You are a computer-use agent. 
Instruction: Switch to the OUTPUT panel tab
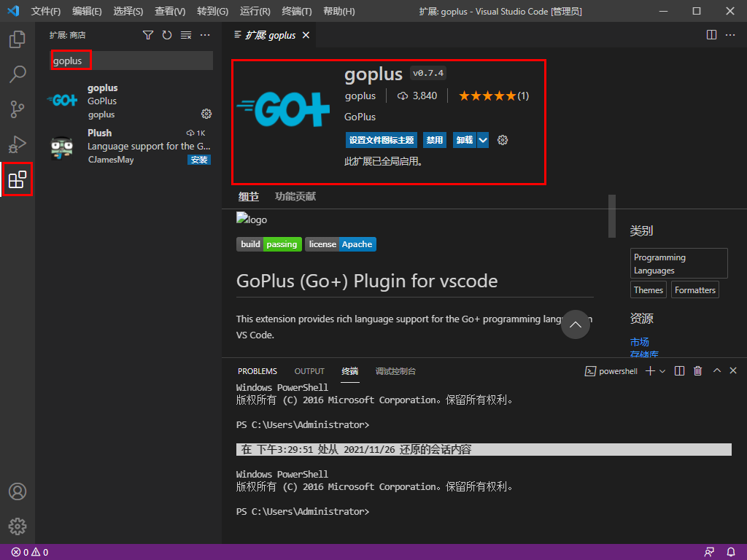(309, 371)
